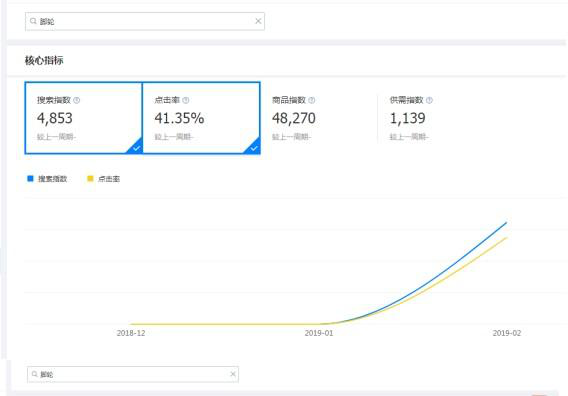Select the 商品指数 metric card
This screenshot has width=568, height=396.
[319, 118]
